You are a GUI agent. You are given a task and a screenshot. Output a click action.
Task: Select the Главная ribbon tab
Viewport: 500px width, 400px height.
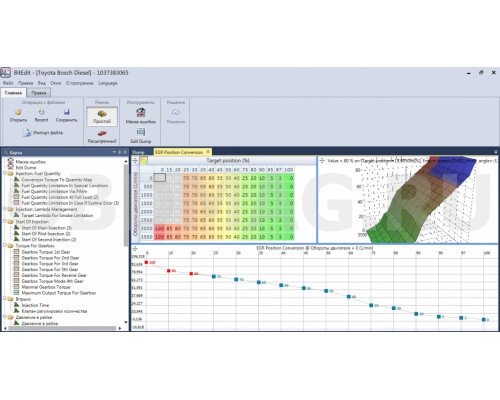pyautogui.click(x=13, y=93)
